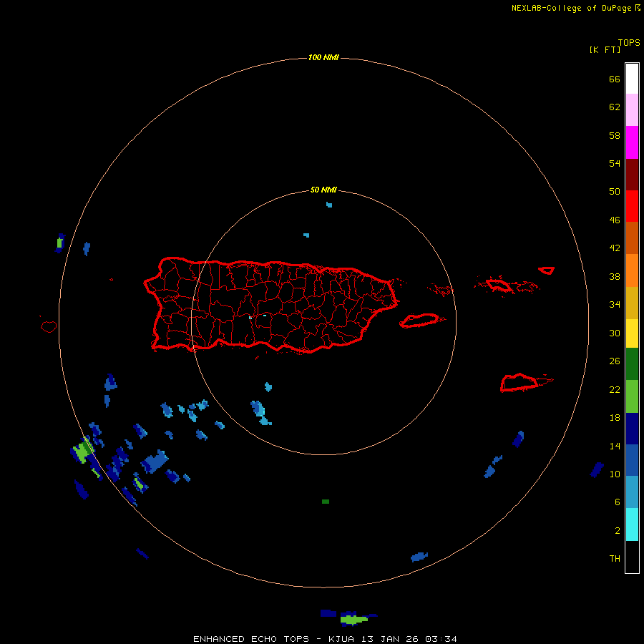Select the light blue swatch above 6
The image size is (644, 644).
(x=632, y=492)
